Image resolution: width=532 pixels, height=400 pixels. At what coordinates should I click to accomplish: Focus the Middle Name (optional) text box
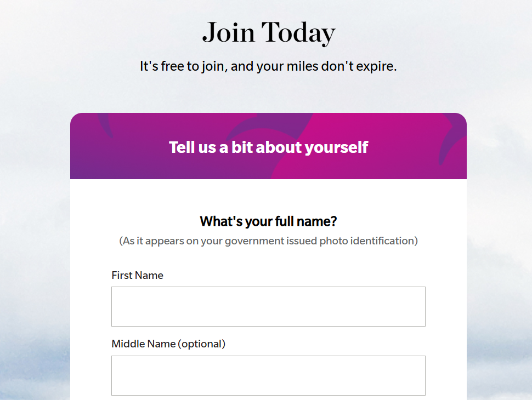coord(268,375)
